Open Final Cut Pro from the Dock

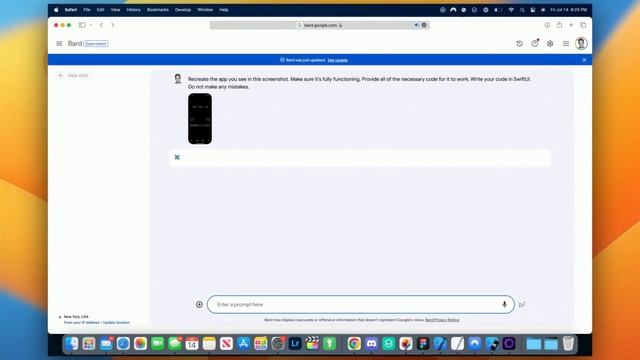[x=312, y=344]
